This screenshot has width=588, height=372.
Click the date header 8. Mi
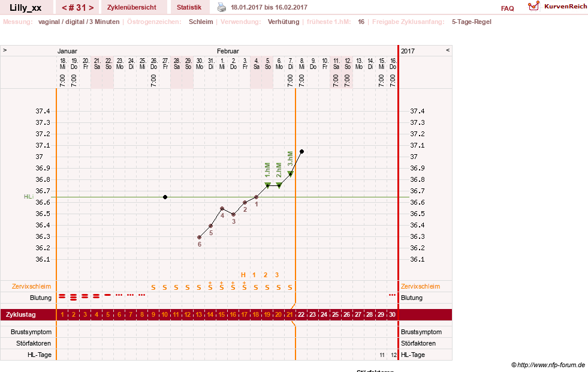(x=302, y=64)
